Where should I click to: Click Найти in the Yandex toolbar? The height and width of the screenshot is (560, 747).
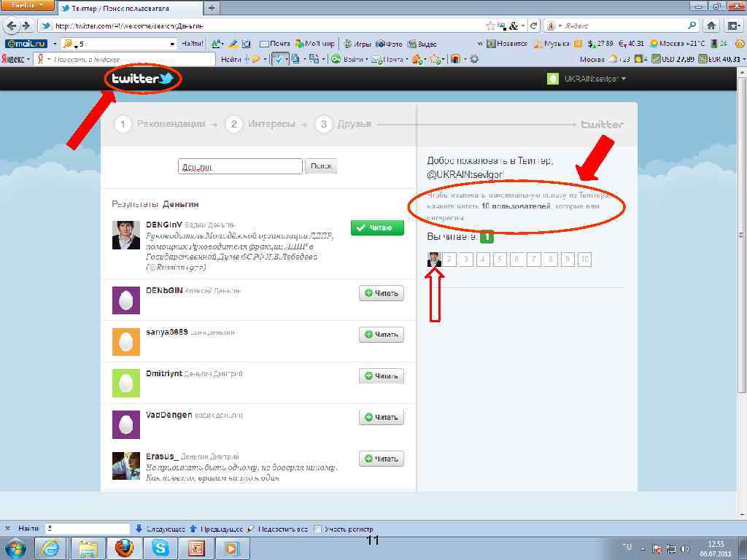(231, 59)
